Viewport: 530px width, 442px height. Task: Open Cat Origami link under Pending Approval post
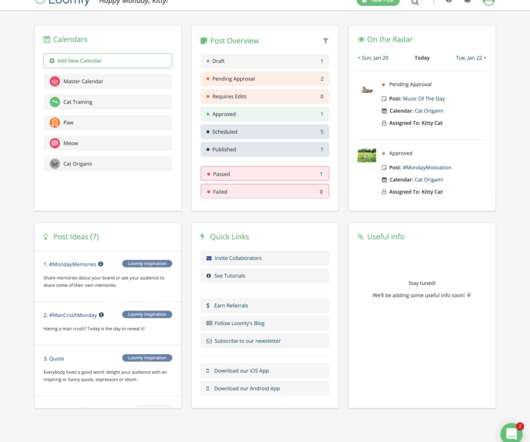(x=429, y=111)
